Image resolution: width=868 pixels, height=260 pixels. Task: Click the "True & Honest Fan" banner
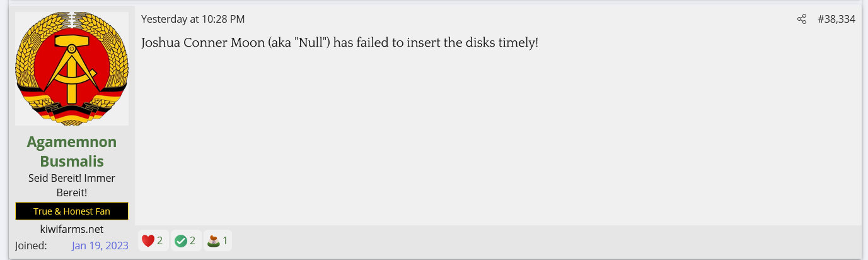72,211
